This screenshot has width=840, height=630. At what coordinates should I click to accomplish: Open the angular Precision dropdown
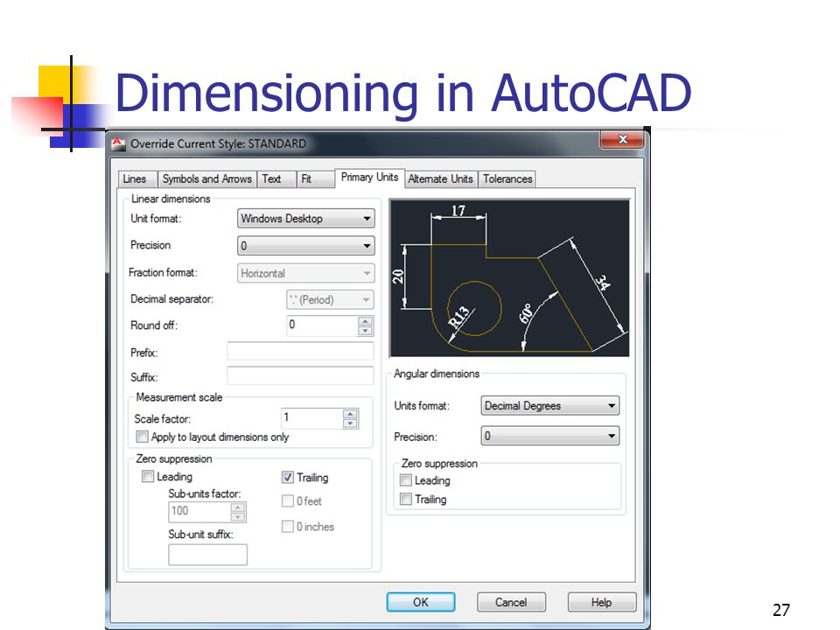[x=550, y=436]
